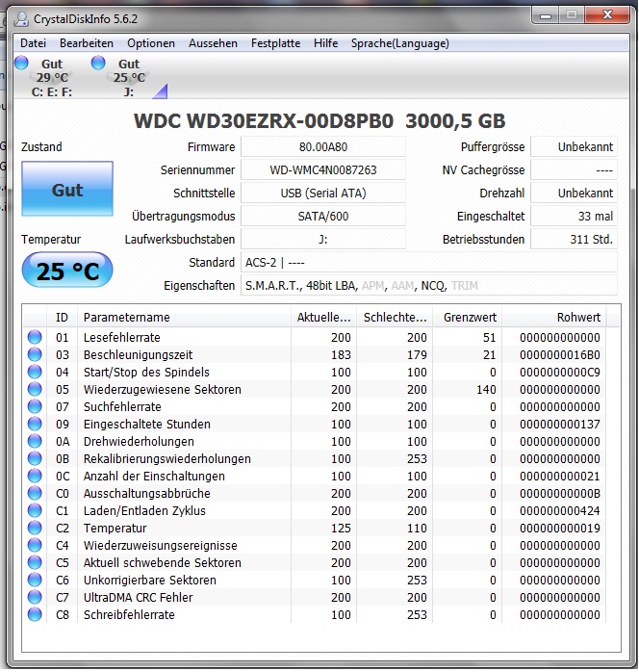Open the Hilfe menu
This screenshot has width=639, height=672.
click(x=325, y=43)
